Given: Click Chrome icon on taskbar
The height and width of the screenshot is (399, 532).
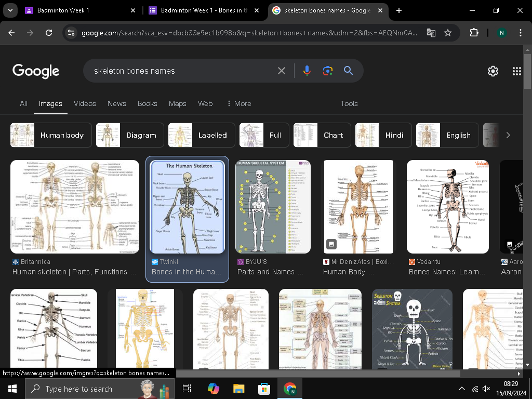Looking at the screenshot, I should tap(289, 389).
